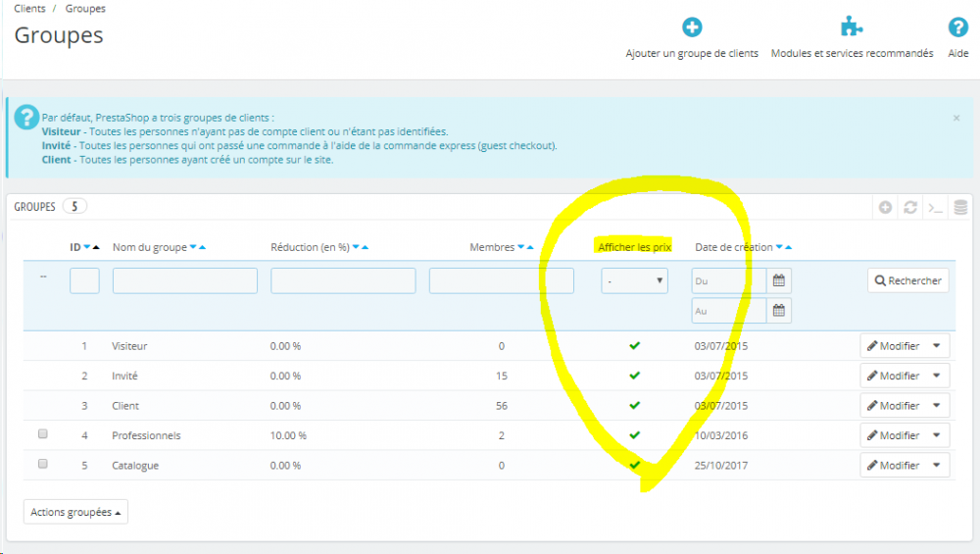This screenshot has width=980, height=554.
Task: Click Modifier for Client group
Action: click(893, 406)
